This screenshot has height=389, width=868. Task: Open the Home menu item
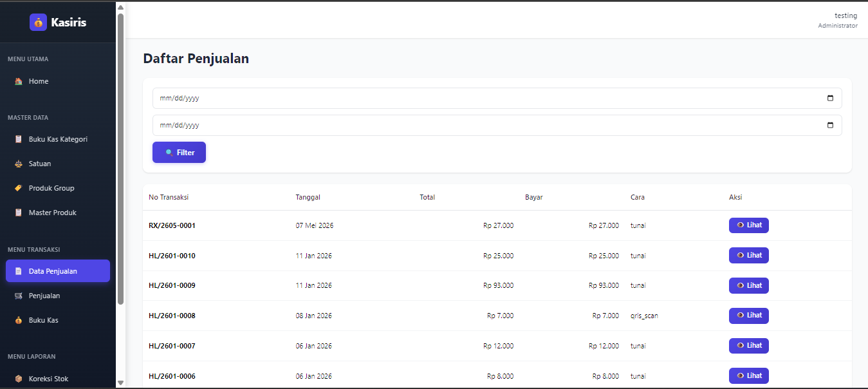(x=58, y=81)
